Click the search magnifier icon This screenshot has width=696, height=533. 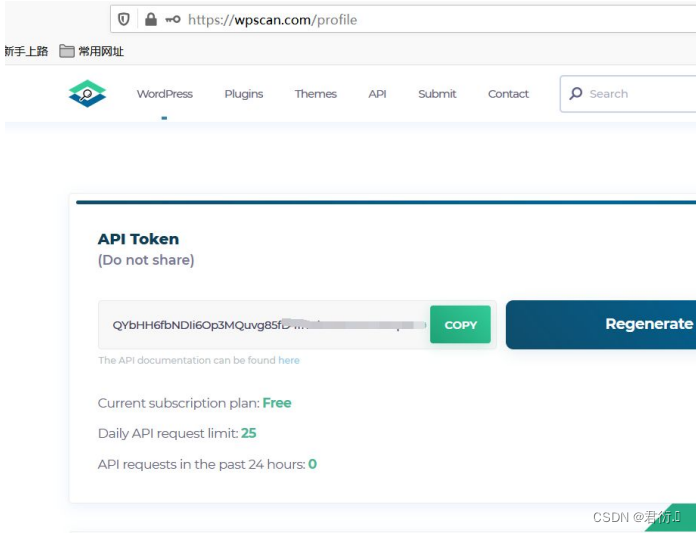pyautogui.click(x=576, y=93)
